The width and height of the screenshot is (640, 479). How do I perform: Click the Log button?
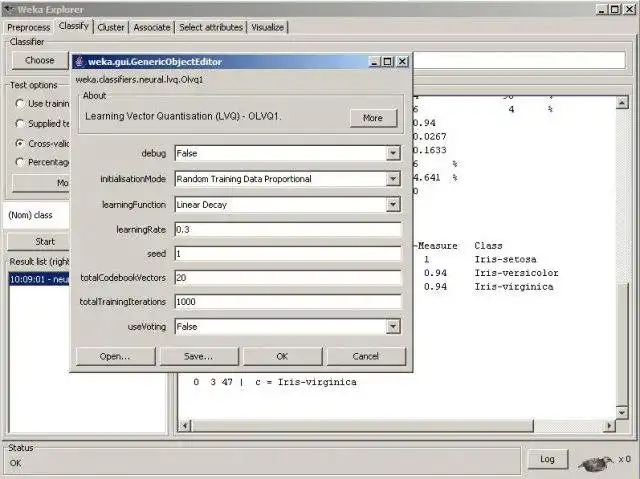(x=547, y=459)
